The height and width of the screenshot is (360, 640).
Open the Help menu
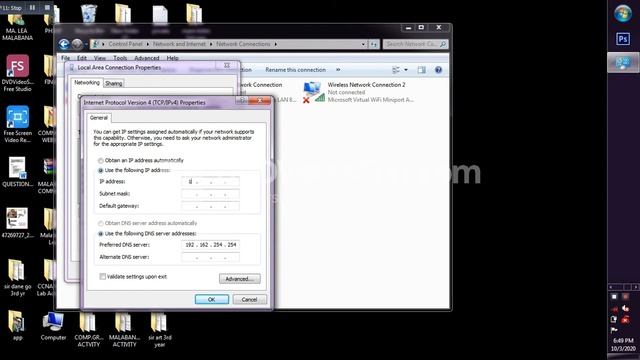click(172, 58)
